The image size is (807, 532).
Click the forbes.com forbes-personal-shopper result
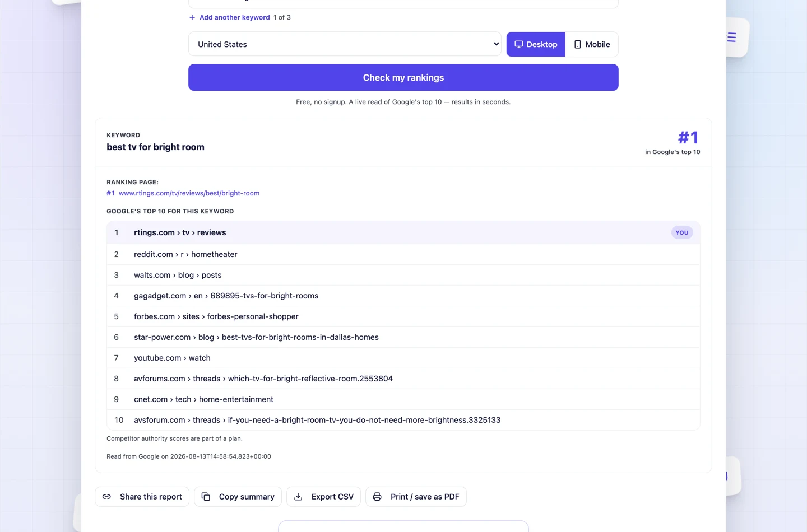pos(403,316)
